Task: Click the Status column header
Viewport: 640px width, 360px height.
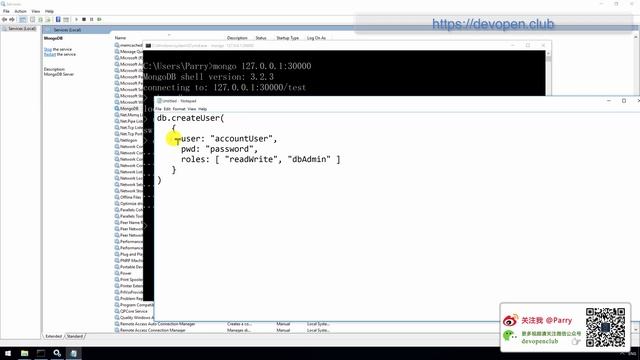Action: [x=261, y=38]
